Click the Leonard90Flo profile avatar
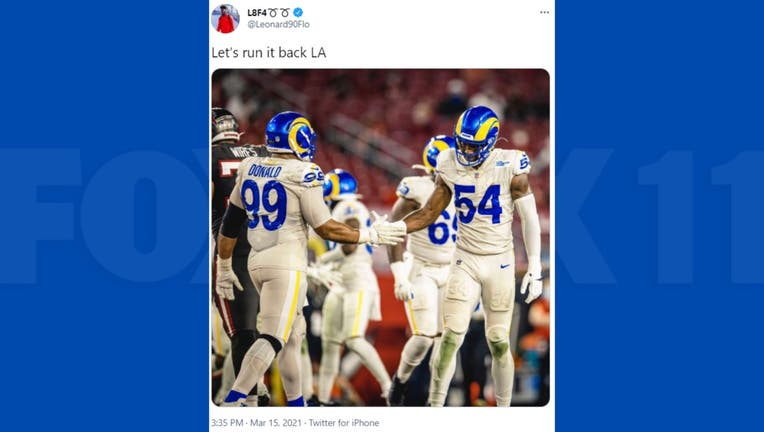Image resolution: width=764 pixels, height=432 pixels. (x=225, y=19)
